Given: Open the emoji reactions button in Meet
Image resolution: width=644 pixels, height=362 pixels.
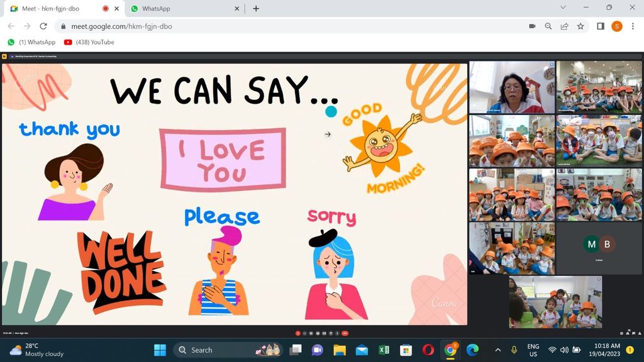Looking at the screenshot, I should (318, 333).
